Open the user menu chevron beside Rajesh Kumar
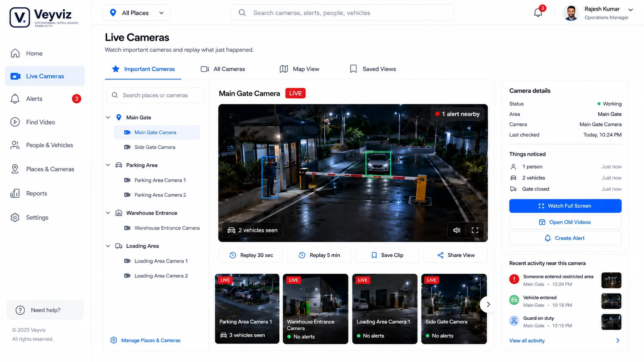Viewport: 644px width, 362px height. pos(631,10)
